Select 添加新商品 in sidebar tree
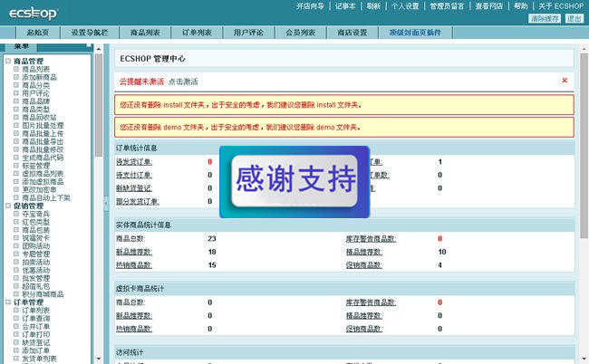The width and height of the screenshot is (589, 364). (39, 77)
